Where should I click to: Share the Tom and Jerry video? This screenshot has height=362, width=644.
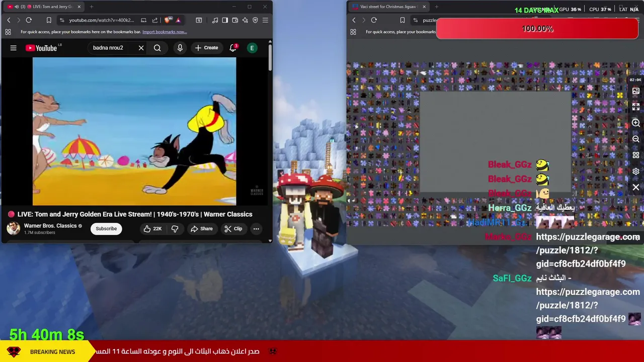pos(202,229)
